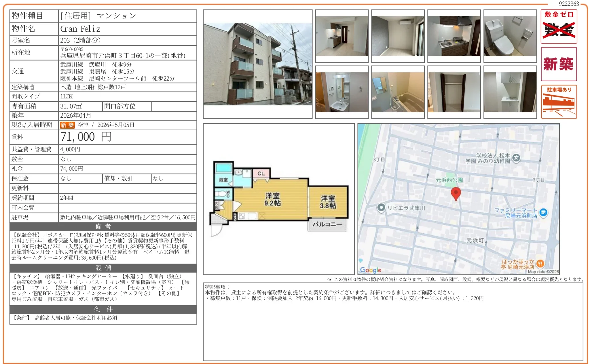Click the 新築 badge icon

[559, 64]
